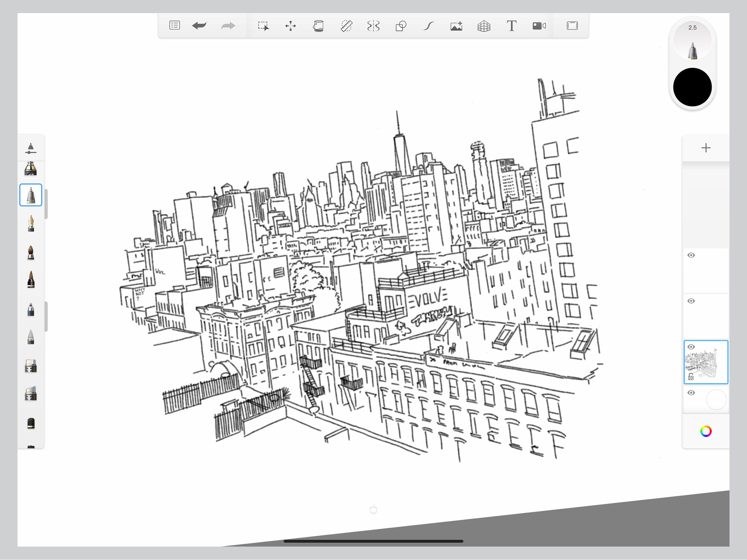Screen dimensions: 747x560
Task: Choose the black-handled paintbrush tool
Action: pos(31,280)
